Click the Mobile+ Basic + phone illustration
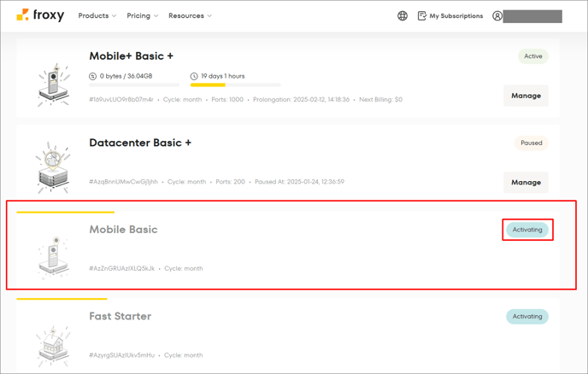The image size is (588, 374). (54, 85)
